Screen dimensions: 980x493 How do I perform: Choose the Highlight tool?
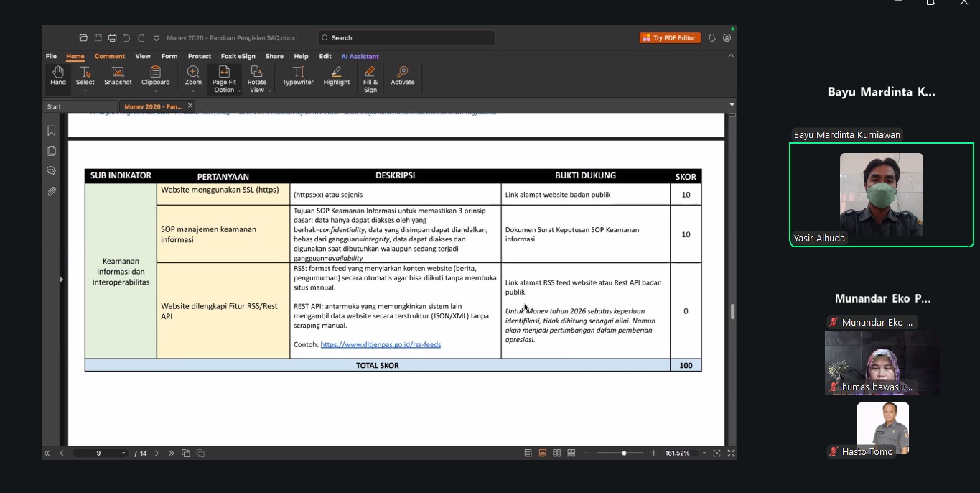[x=336, y=76]
